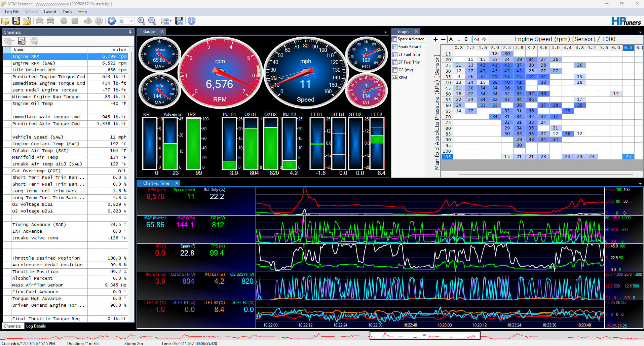
Task: Open the Tools menu
Action: [67, 12]
